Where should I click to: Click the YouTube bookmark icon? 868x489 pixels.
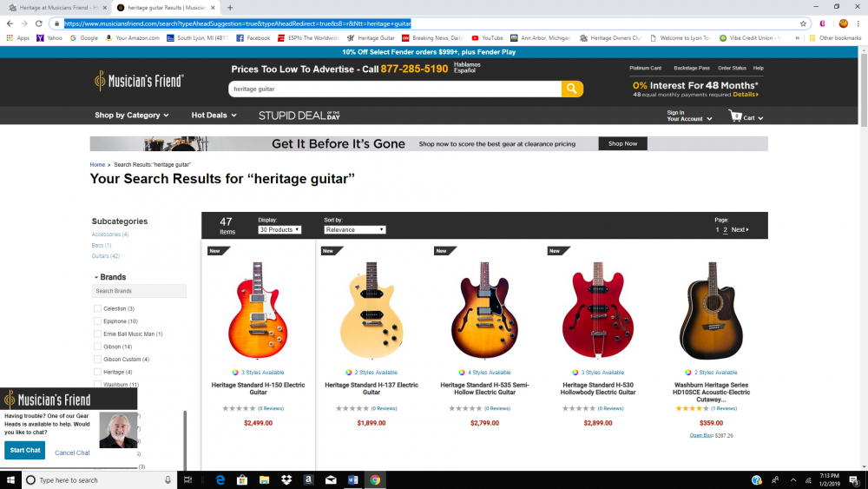point(475,38)
